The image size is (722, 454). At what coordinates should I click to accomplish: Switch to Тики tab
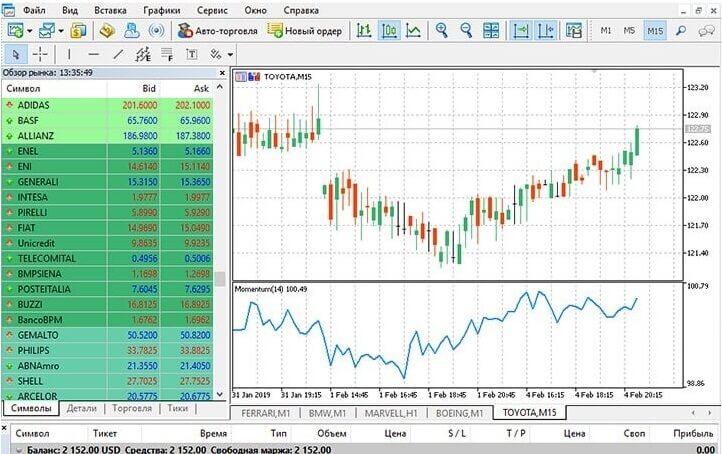pos(177,408)
